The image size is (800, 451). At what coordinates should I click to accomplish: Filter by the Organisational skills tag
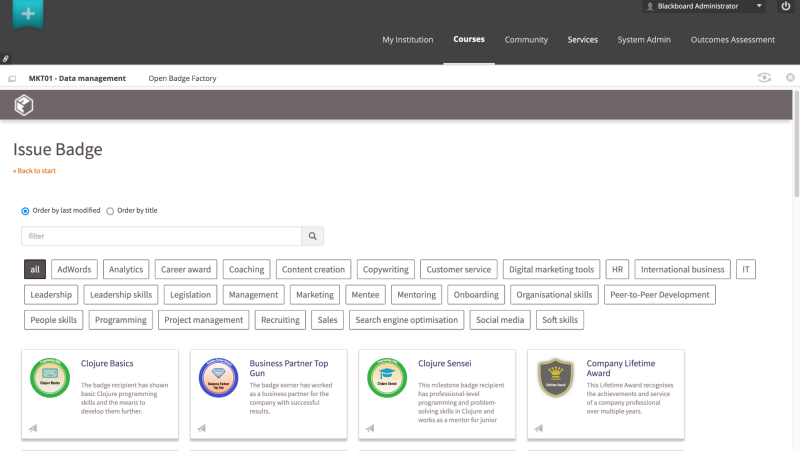(x=554, y=295)
